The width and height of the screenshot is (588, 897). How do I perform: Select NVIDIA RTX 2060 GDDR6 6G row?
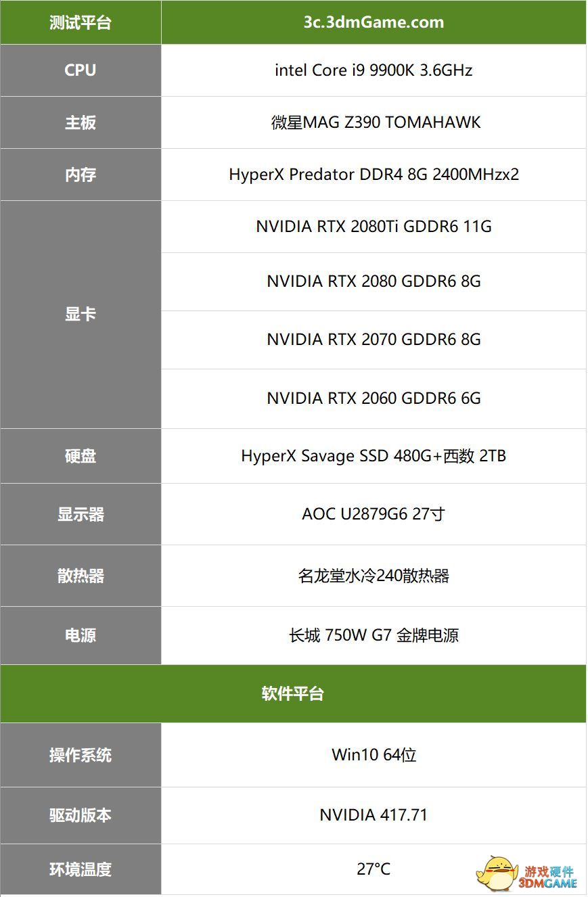[x=374, y=398]
